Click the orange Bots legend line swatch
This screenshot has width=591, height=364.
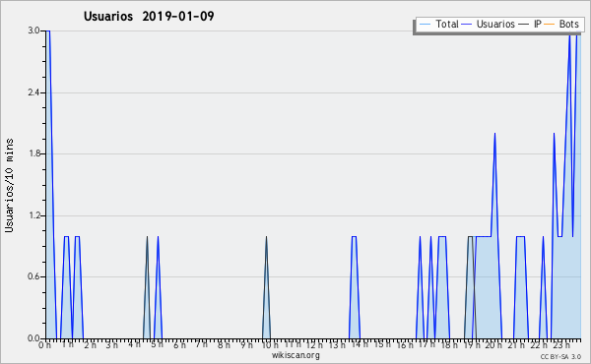pos(550,25)
